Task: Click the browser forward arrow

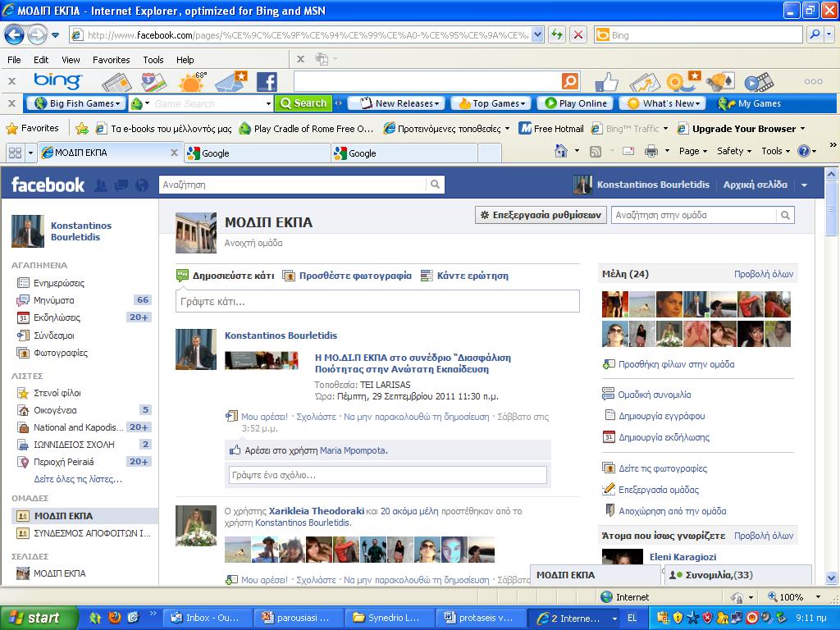Action: (x=37, y=35)
